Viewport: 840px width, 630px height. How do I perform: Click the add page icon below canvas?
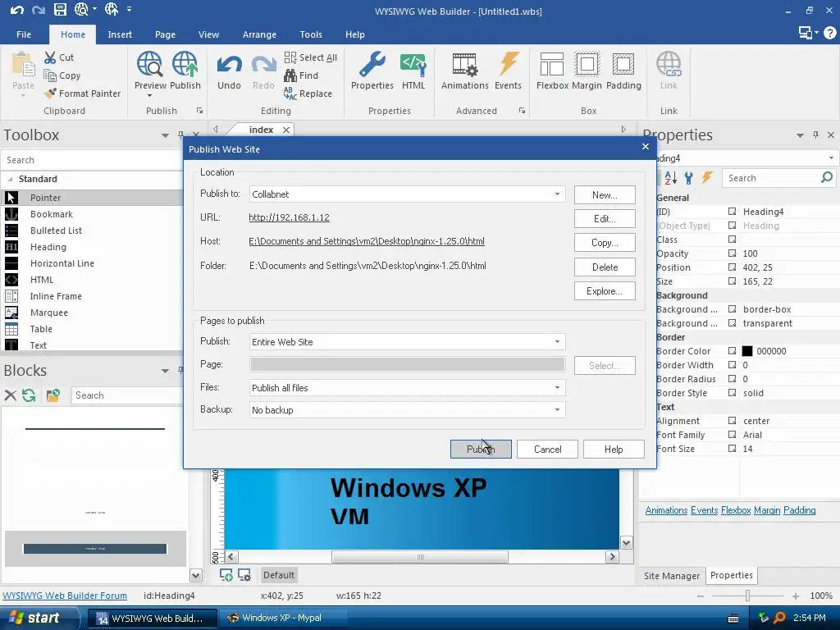click(226, 575)
